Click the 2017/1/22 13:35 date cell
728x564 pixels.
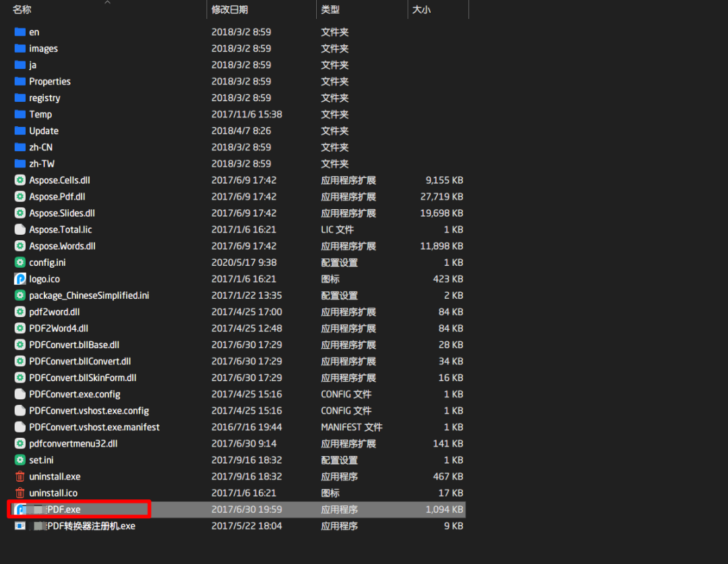(247, 295)
